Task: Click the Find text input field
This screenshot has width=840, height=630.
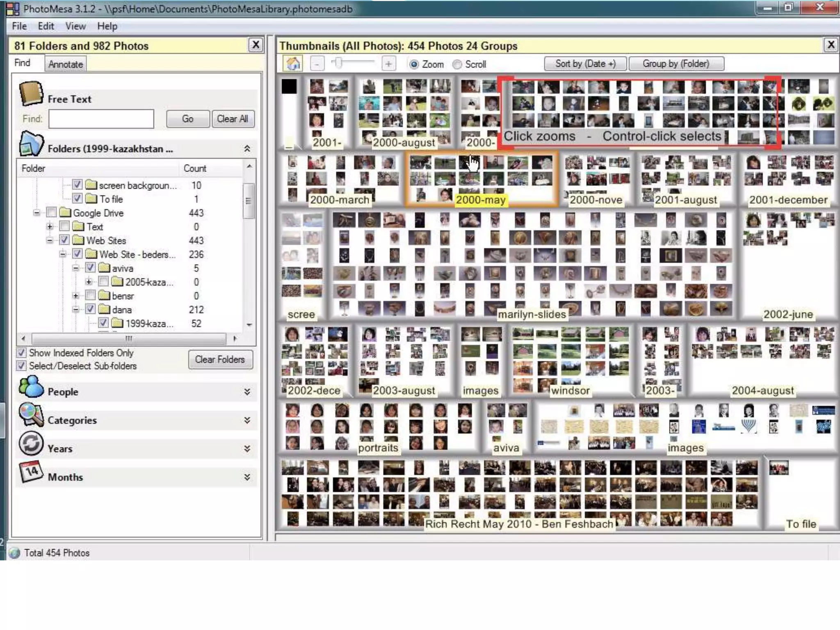Action: [x=101, y=119]
